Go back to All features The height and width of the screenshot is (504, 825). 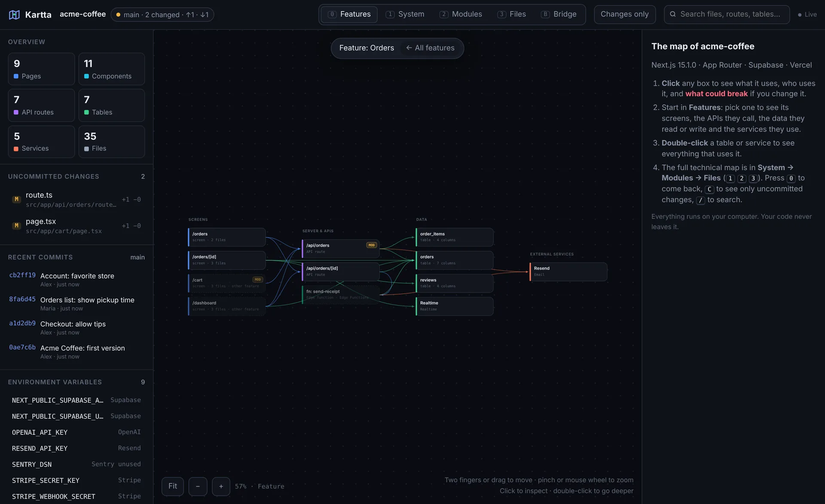[430, 48]
